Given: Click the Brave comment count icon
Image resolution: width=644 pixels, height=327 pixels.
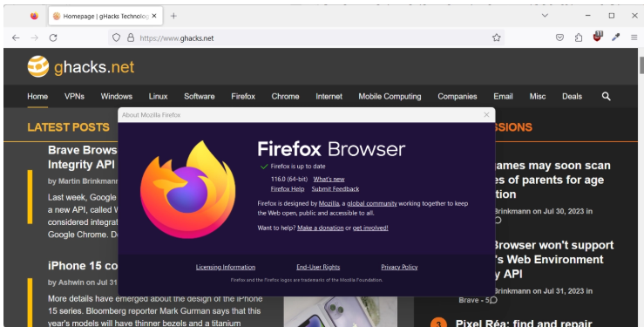Looking at the screenshot, I should (493, 300).
